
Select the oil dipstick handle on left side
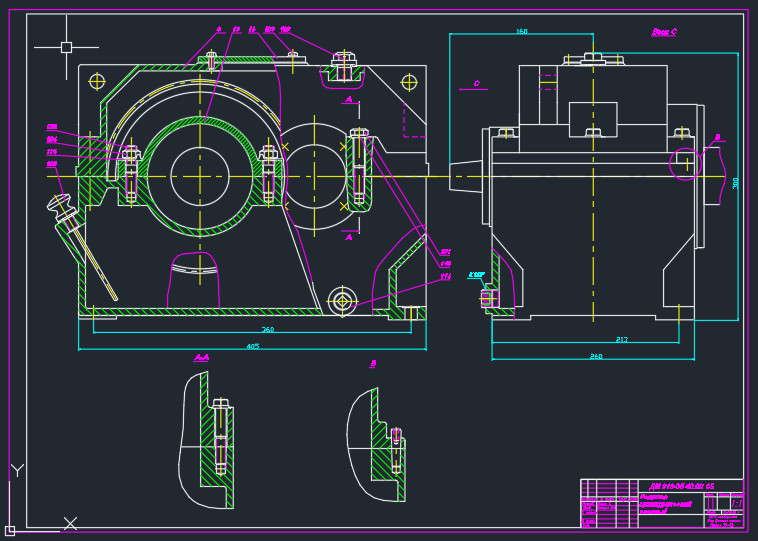tap(60, 204)
